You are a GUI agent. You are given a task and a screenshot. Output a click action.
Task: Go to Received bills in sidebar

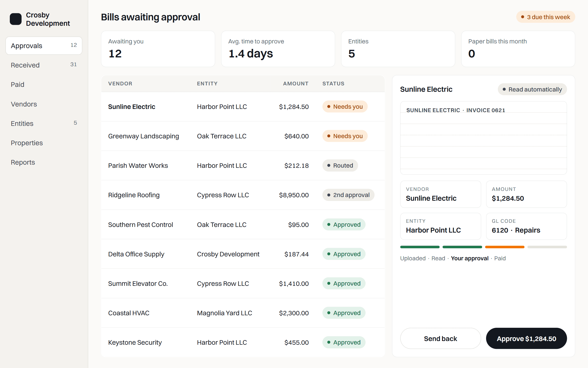[x=44, y=65]
